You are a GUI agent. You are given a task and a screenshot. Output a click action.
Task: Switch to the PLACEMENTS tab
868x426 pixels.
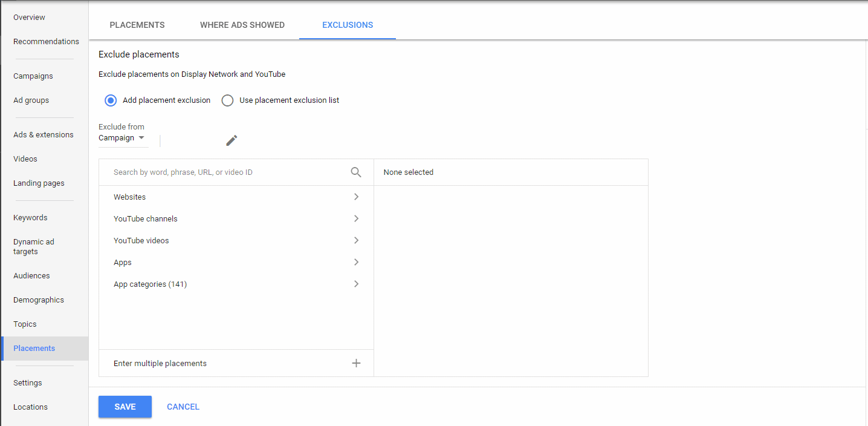click(137, 25)
